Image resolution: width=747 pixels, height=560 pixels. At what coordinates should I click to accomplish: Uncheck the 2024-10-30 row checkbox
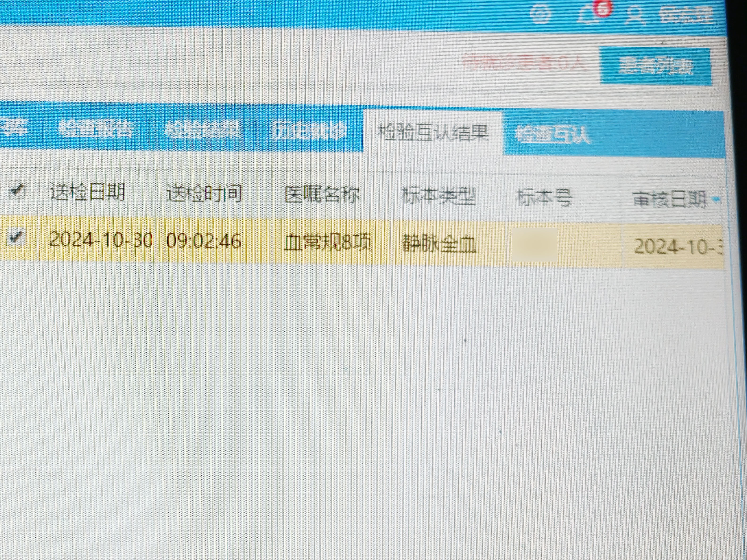(x=17, y=237)
